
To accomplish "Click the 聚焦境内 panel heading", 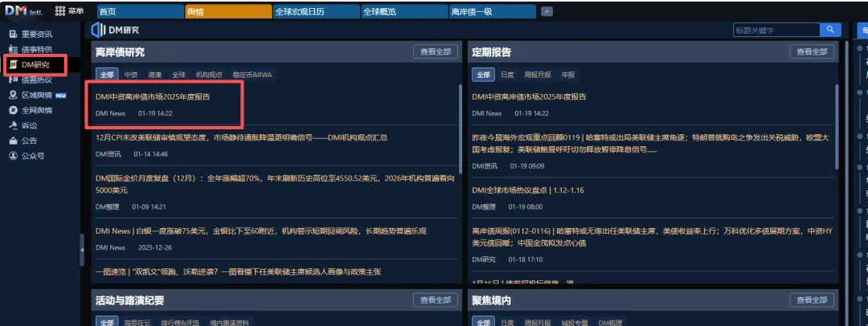I will pyautogui.click(x=492, y=300).
